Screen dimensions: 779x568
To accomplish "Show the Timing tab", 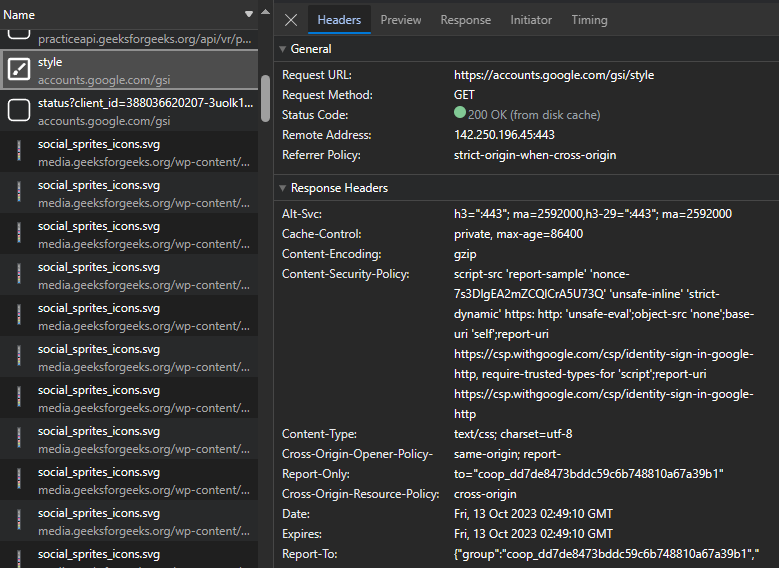I will click(x=589, y=20).
